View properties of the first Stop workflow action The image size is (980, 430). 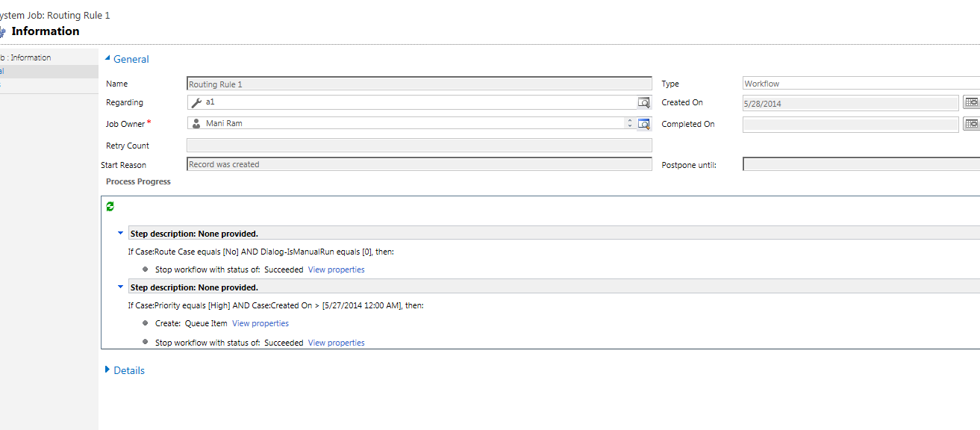point(336,269)
